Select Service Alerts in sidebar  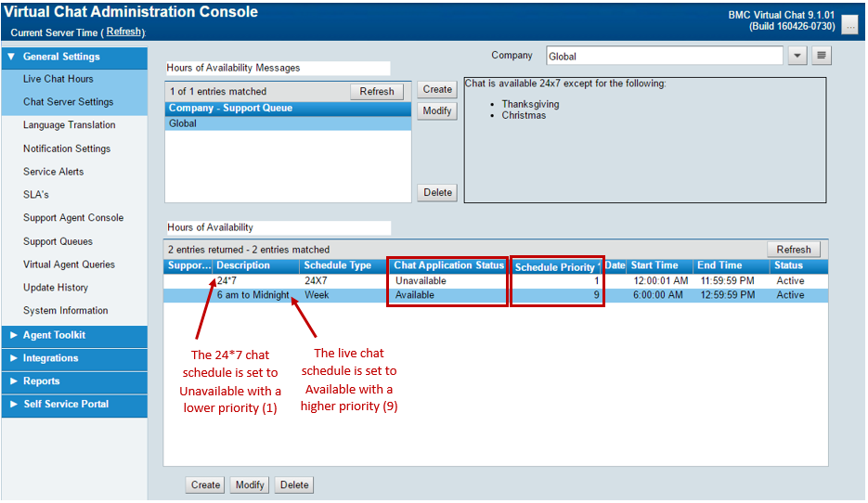pyautogui.click(x=53, y=172)
